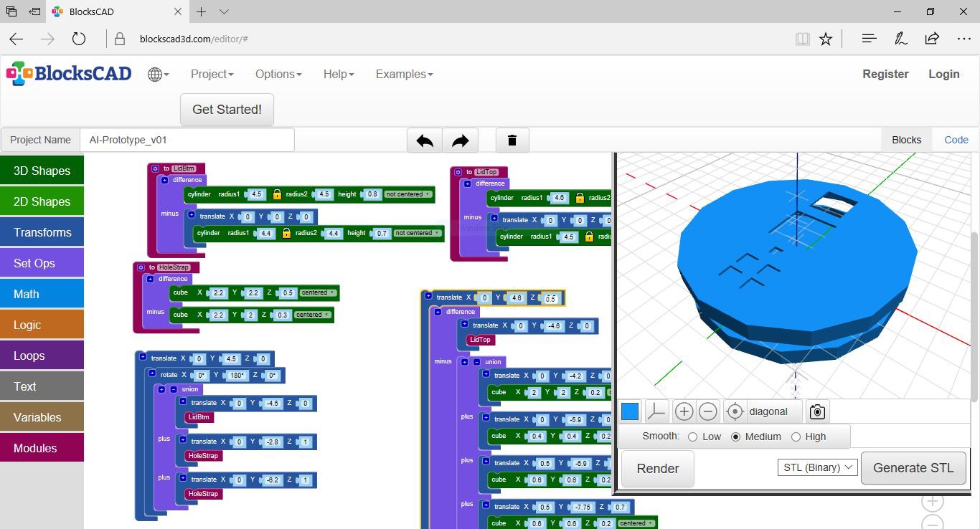Open the Examples menu
Image resolution: width=980 pixels, height=529 pixels.
[x=404, y=74]
